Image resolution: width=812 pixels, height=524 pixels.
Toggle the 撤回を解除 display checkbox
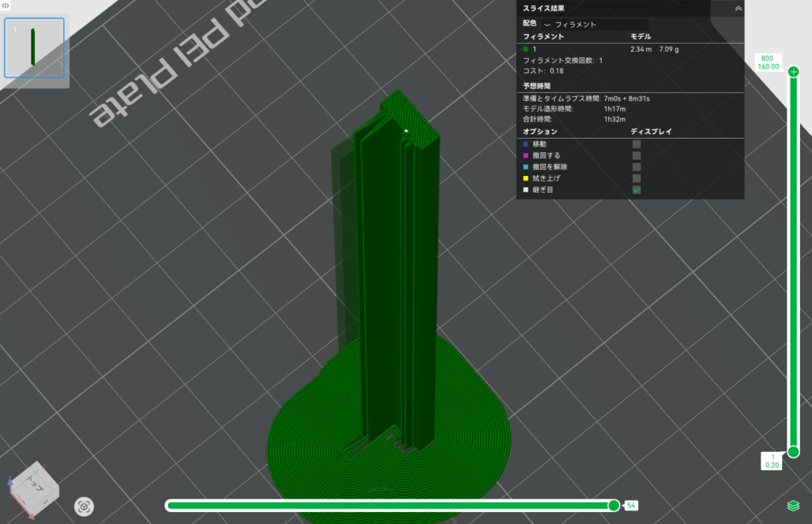click(636, 167)
